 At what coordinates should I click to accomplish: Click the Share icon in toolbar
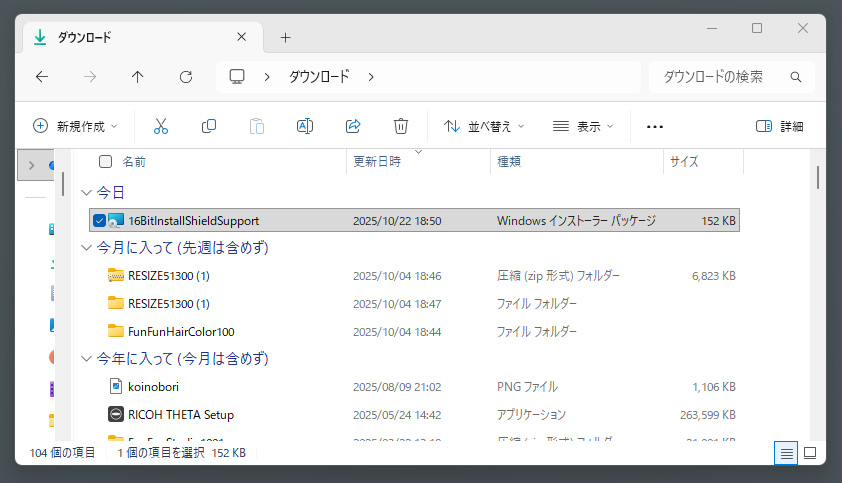tap(353, 126)
